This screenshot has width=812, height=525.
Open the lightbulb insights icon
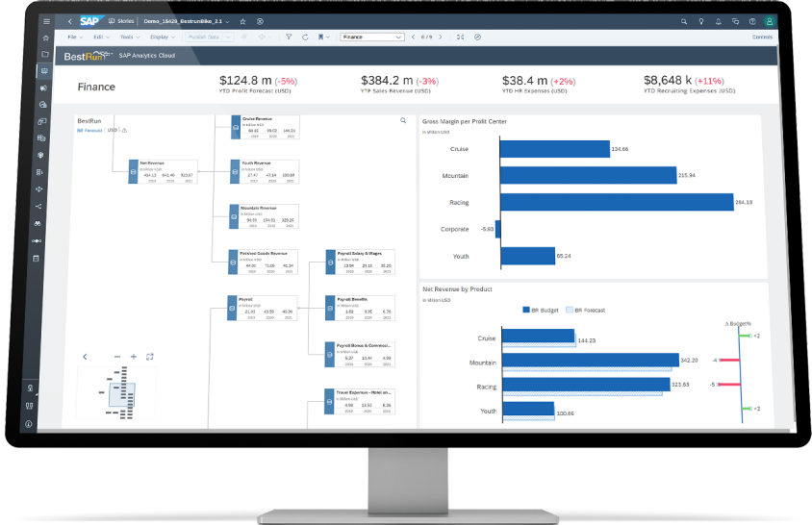tap(701, 21)
